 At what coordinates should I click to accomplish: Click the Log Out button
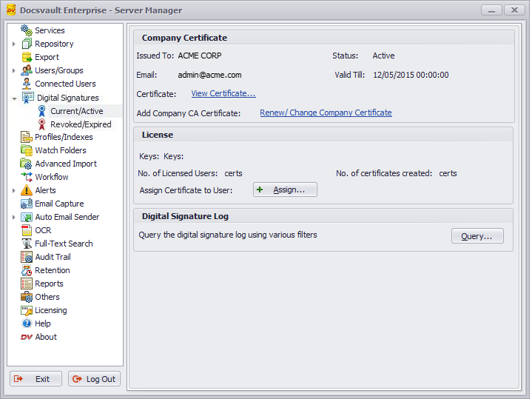point(94,379)
